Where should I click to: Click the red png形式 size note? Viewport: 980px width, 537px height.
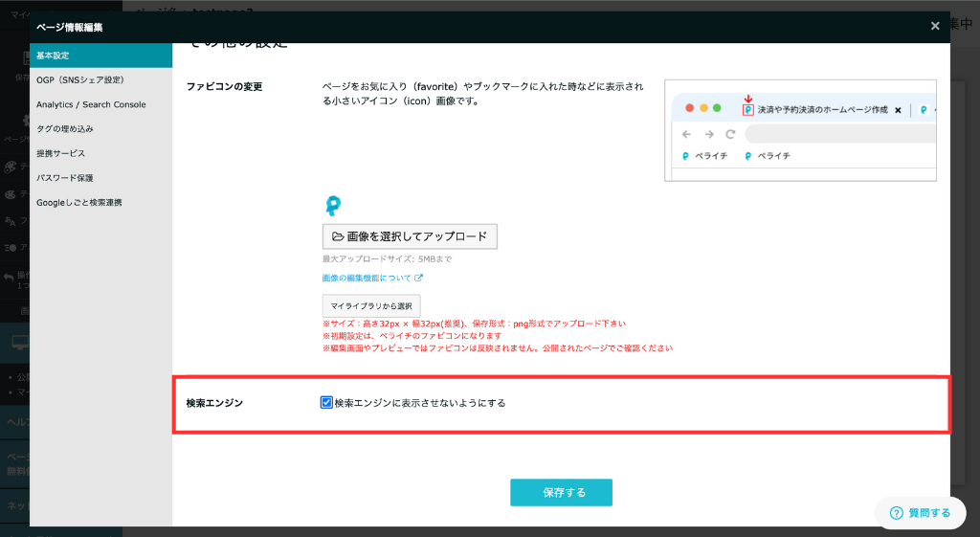(474, 324)
